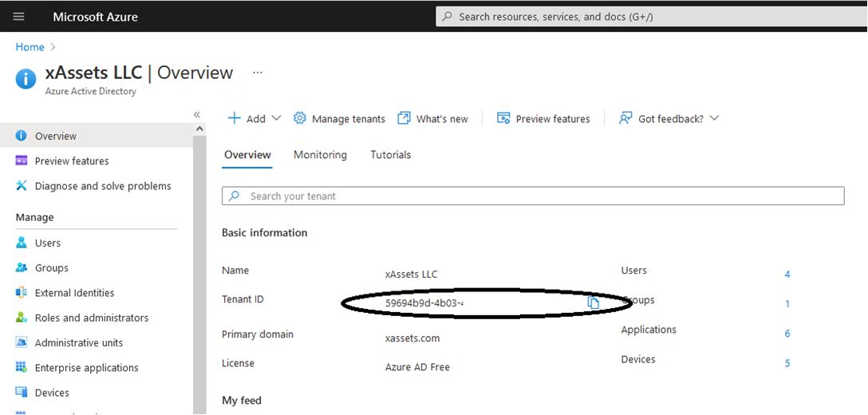
Task: Focus the Search your tenant field
Action: pos(533,196)
